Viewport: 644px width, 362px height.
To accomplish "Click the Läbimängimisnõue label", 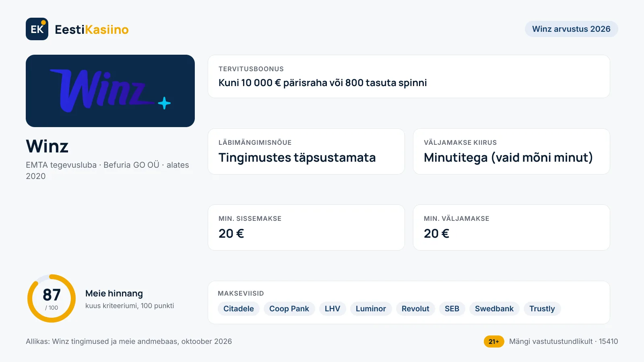I will 255,143.
